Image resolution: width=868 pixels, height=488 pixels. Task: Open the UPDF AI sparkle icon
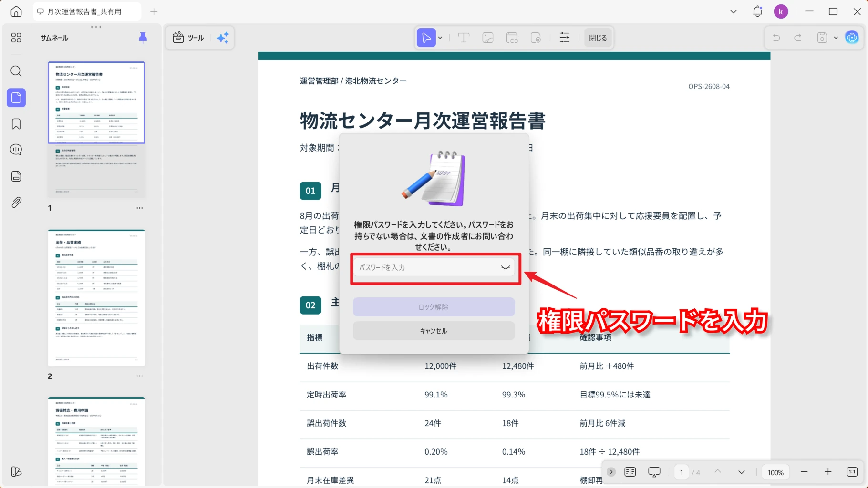223,38
